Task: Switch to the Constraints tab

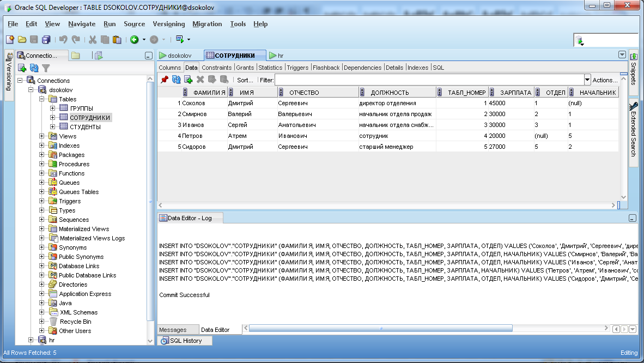Action: [x=216, y=68]
